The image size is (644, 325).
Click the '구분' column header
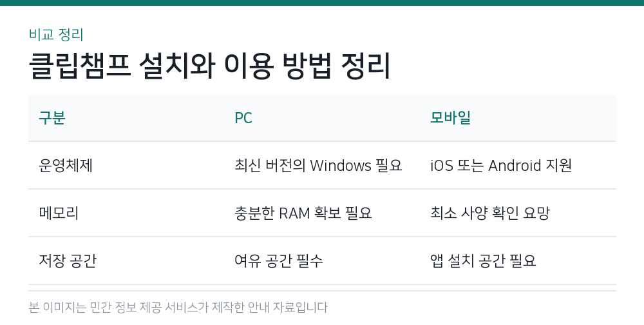pos(52,117)
